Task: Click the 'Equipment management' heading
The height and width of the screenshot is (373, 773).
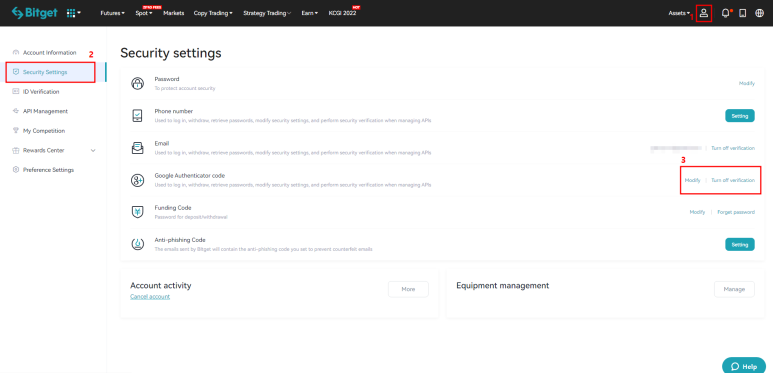Action: pos(502,285)
